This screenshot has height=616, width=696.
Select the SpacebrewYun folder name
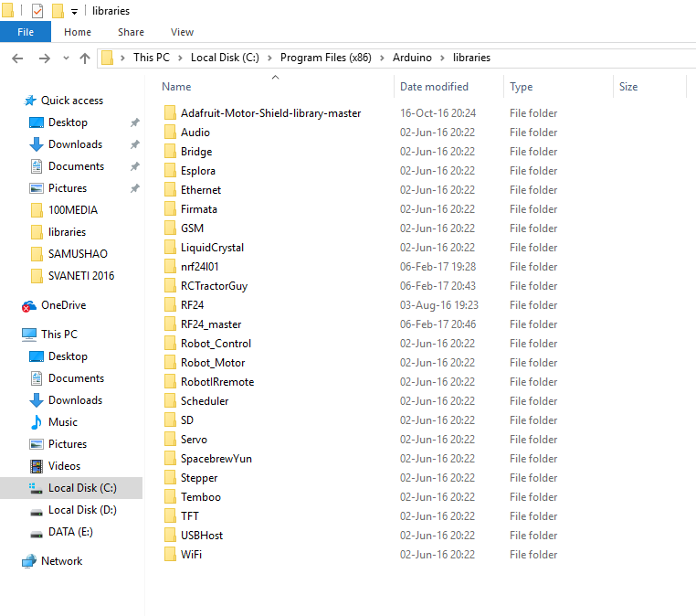[x=216, y=458]
